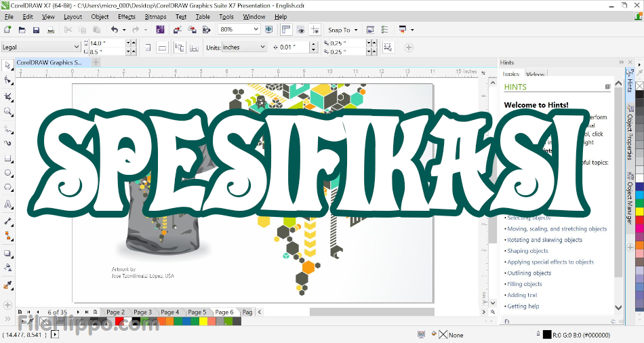Add a new document tab with plus button
This screenshot has width=644, height=343.
[x=96, y=62]
